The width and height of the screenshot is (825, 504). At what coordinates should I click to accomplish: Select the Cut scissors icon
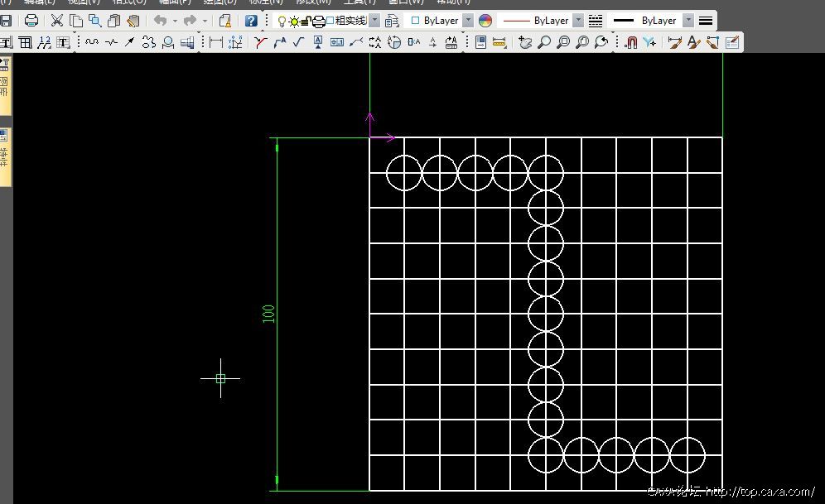tap(57, 21)
